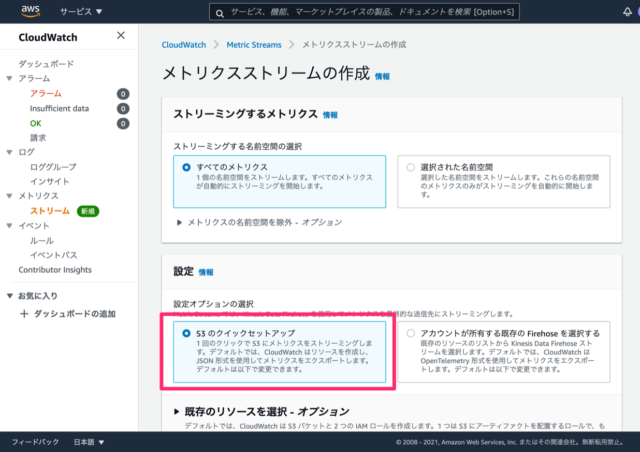Collapse the ログ section triangle
Screen dimensions: 640x452
click(x=9, y=152)
